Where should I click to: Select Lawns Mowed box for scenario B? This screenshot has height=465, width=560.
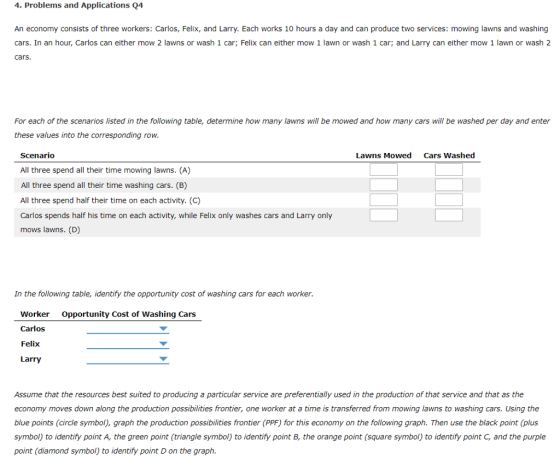click(x=384, y=185)
